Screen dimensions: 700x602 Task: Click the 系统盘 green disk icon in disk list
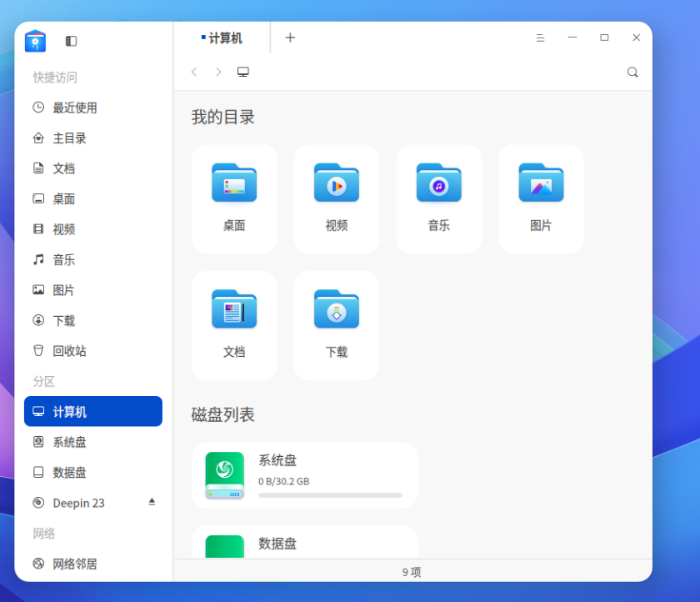tap(224, 475)
